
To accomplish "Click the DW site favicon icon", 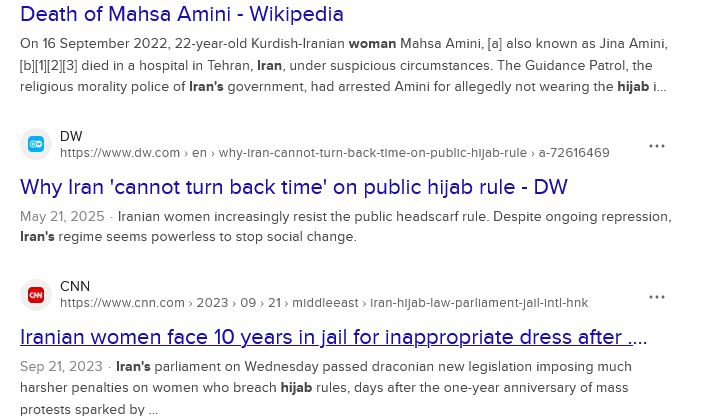I will [x=36, y=145].
